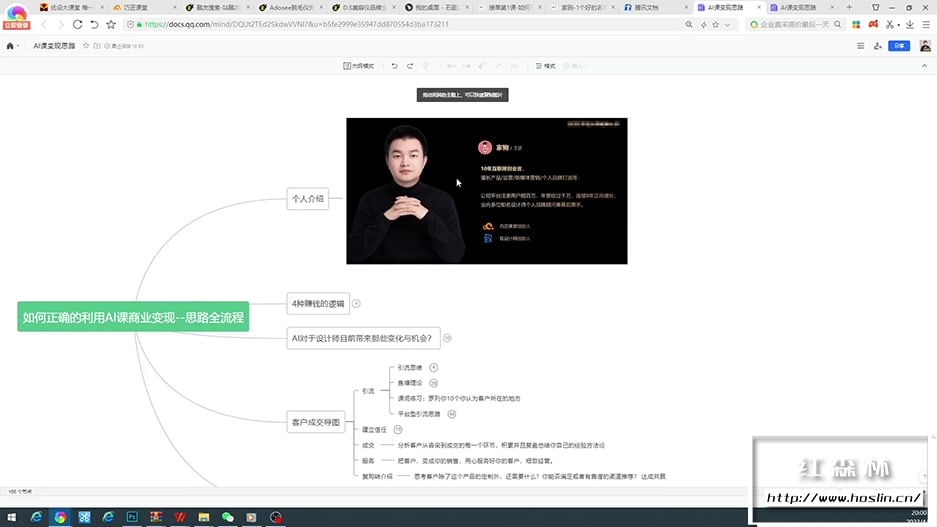Switch to the 我的桌面 - 石墨 tab
This screenshot has height=527, width=937.
click(x=436, y=8)
